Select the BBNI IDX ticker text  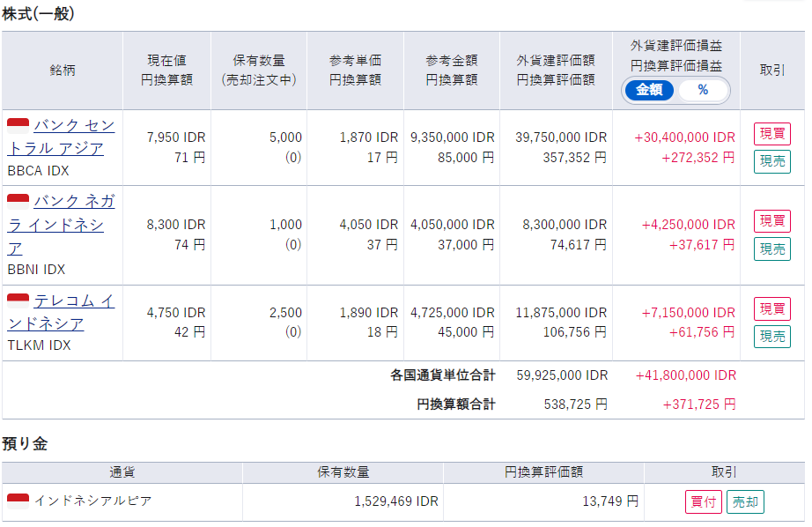pyautogui.click(x=36, y=270)
